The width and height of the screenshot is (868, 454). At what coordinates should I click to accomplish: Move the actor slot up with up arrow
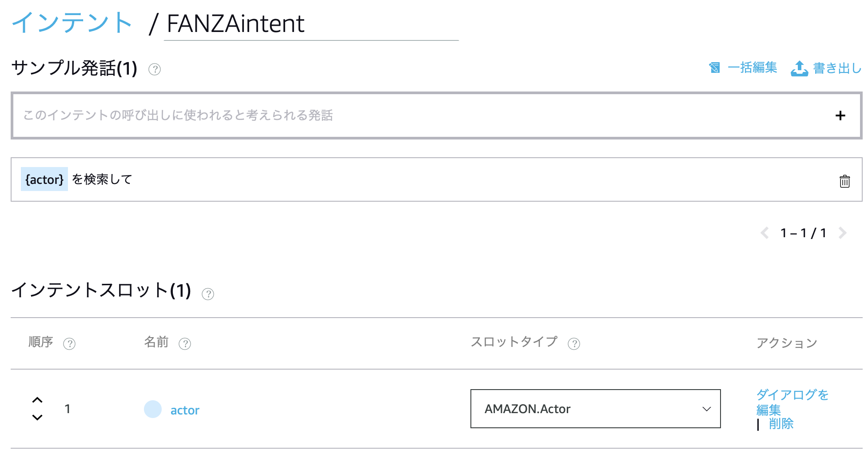37,400
